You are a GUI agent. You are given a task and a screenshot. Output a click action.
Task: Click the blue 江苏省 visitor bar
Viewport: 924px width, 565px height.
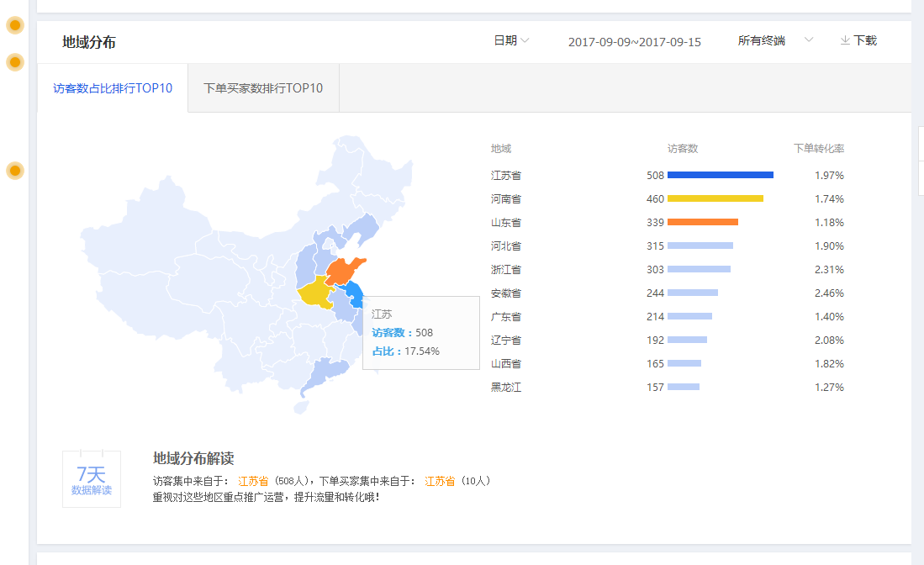pos(720,175)
